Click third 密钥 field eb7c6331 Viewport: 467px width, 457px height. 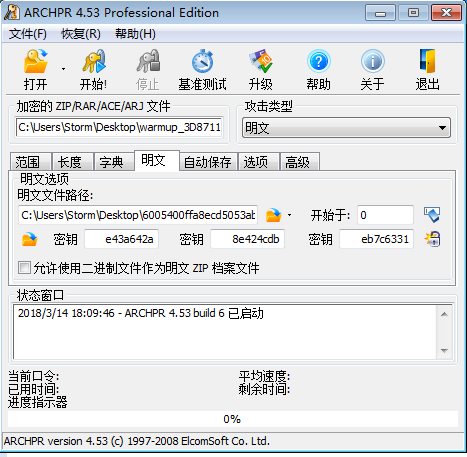tap(376, 239)
